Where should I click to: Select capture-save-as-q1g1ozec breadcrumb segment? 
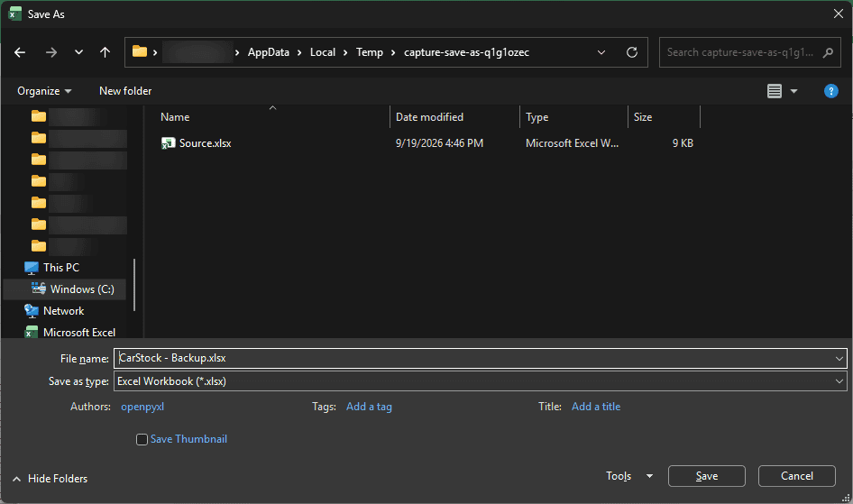coord(466,52)
